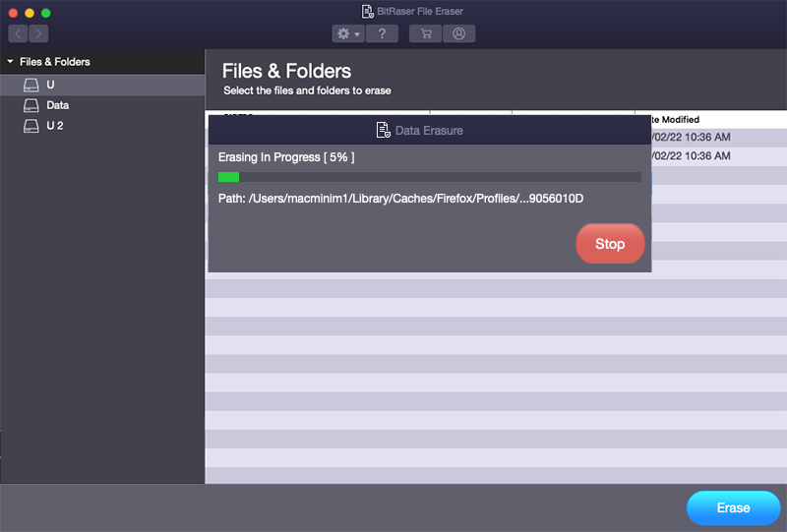The width and height of the screenshot is (787, 532).
Task: Select drive U 2 in sidebar
Action: [102, 126]
